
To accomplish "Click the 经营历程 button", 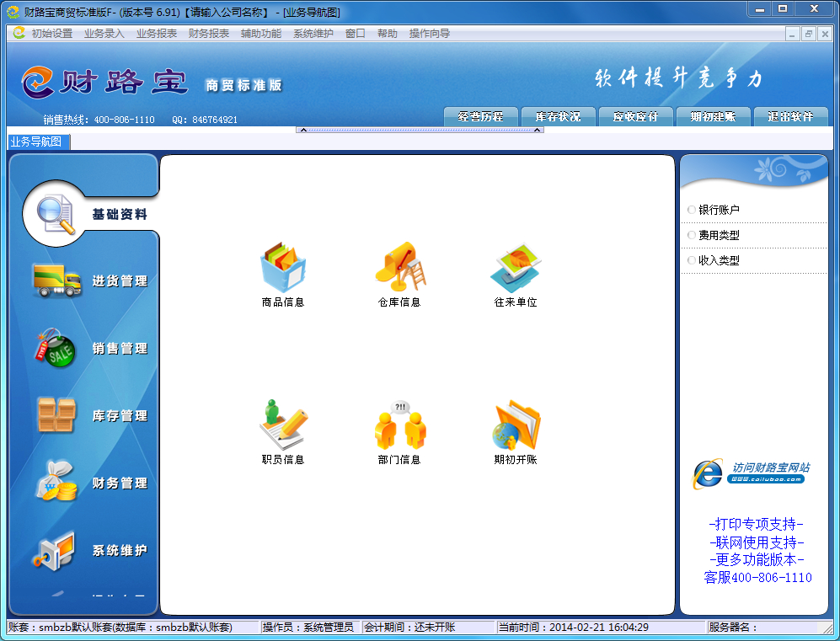I will pyautogui.click(x=481, y=116).
